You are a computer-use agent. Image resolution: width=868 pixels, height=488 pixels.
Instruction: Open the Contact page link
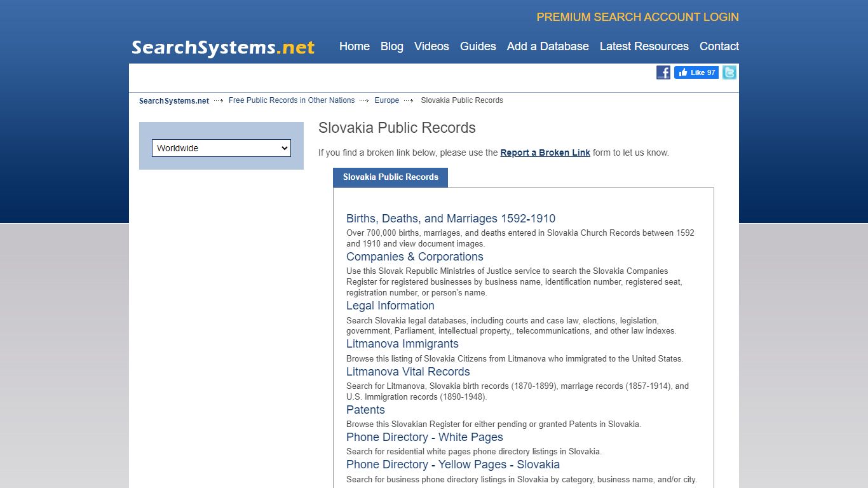click(719, 46)
